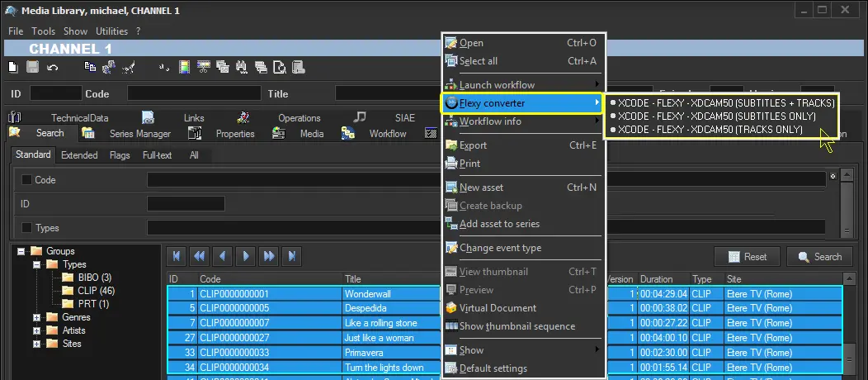Expand the Genres tree node

[x=37, y=317]
